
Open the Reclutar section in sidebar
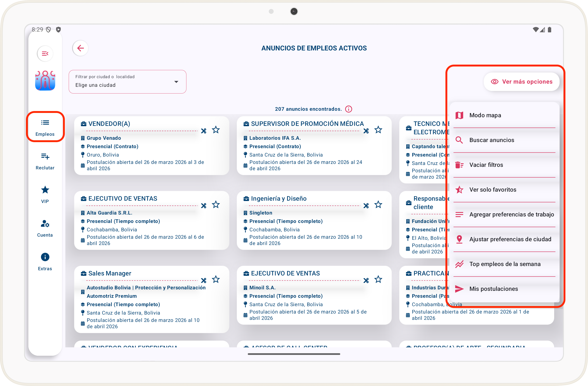coord(45,161)
